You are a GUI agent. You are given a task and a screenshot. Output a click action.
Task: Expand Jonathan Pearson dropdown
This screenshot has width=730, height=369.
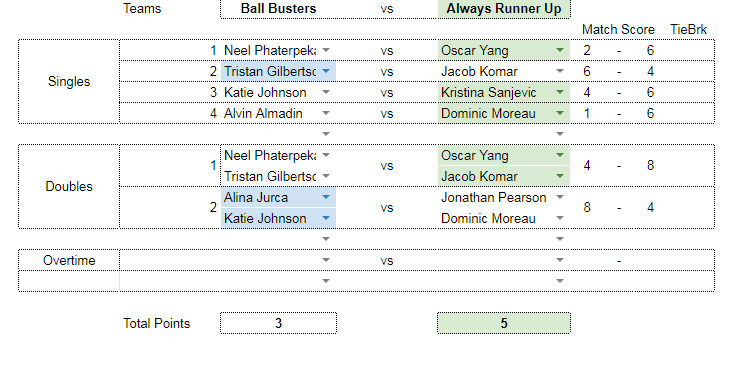coord(560,197)
